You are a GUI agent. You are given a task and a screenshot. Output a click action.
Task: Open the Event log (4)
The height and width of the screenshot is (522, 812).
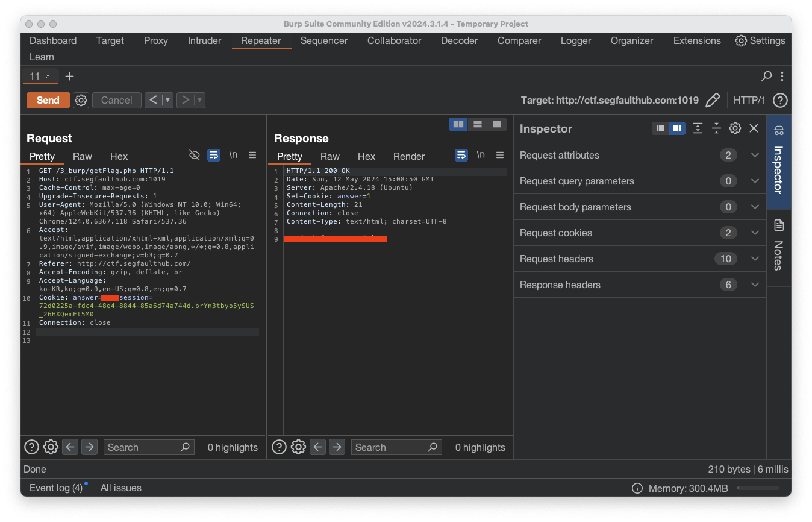tap(56, 488)
